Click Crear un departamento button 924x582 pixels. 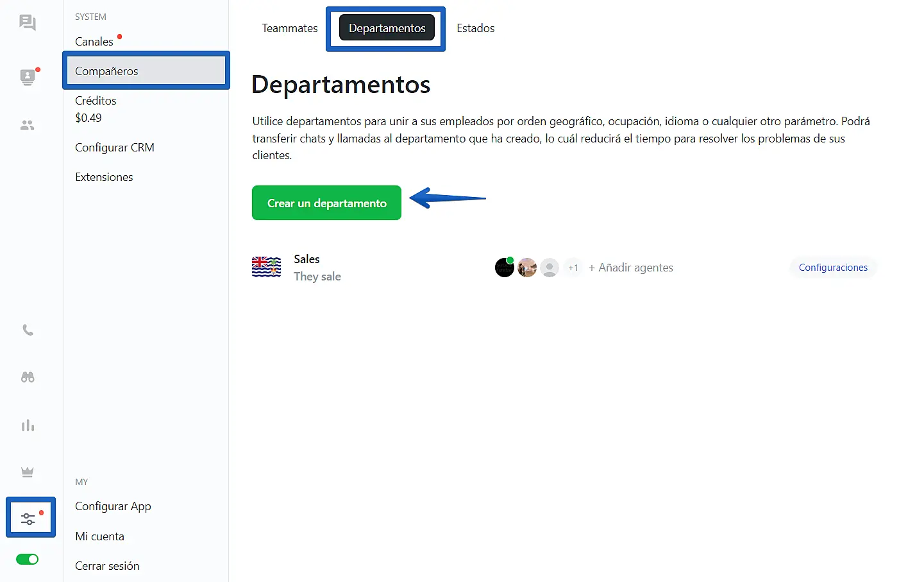pyautogui.click(x=326, y=203)
